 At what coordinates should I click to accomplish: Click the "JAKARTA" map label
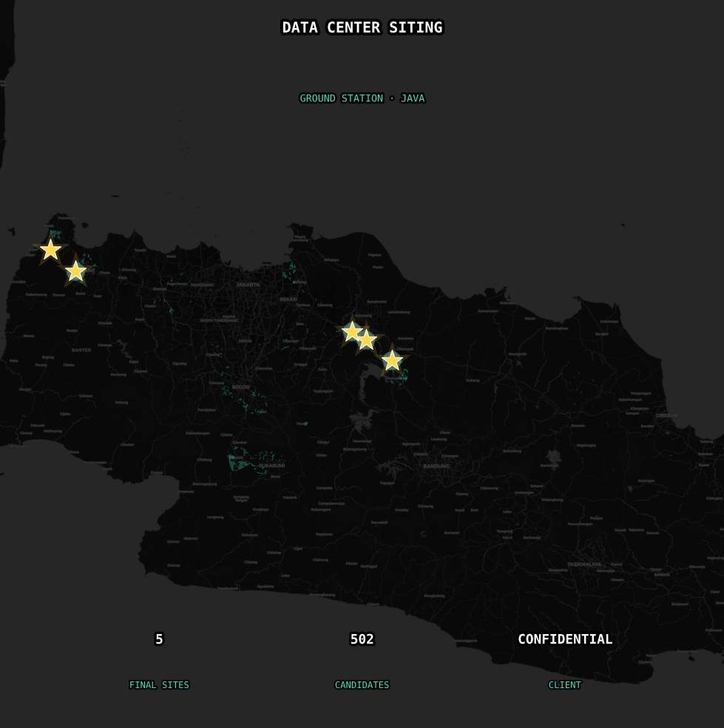pos(248,285)
